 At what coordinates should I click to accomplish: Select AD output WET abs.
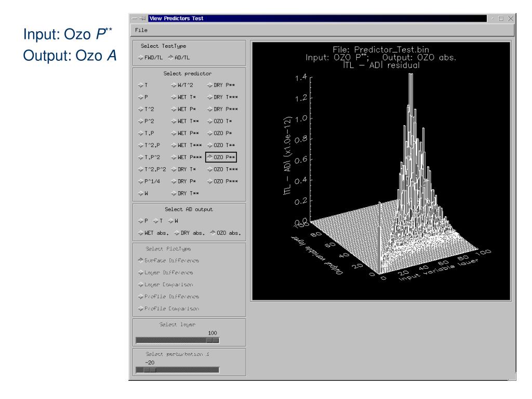pyautogui.click(x=153, y=233)
